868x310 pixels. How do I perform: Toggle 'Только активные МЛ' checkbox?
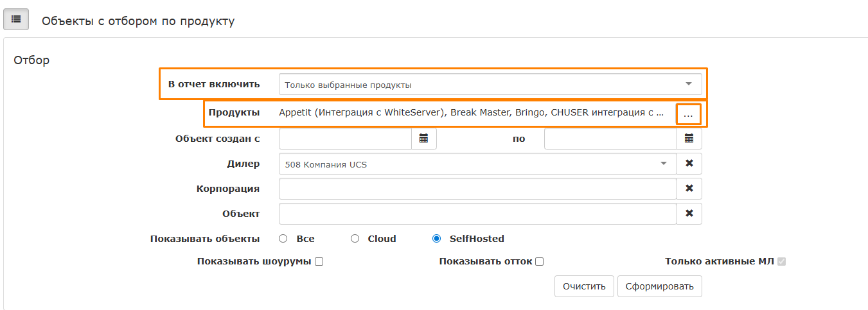click(781, 262)
